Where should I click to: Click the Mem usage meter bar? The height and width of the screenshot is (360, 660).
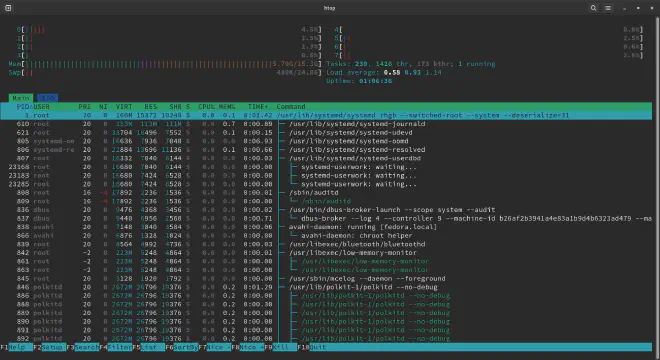[x=165, y=64]
